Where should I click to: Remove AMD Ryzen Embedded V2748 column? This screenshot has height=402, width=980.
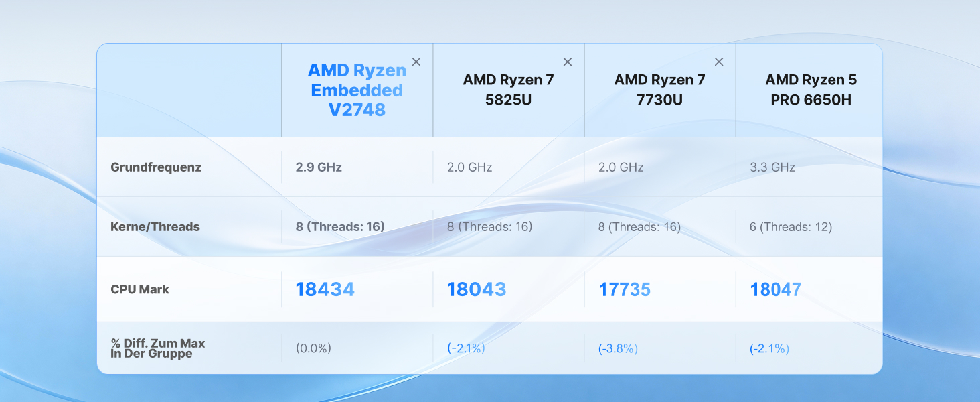coord(416,62)
